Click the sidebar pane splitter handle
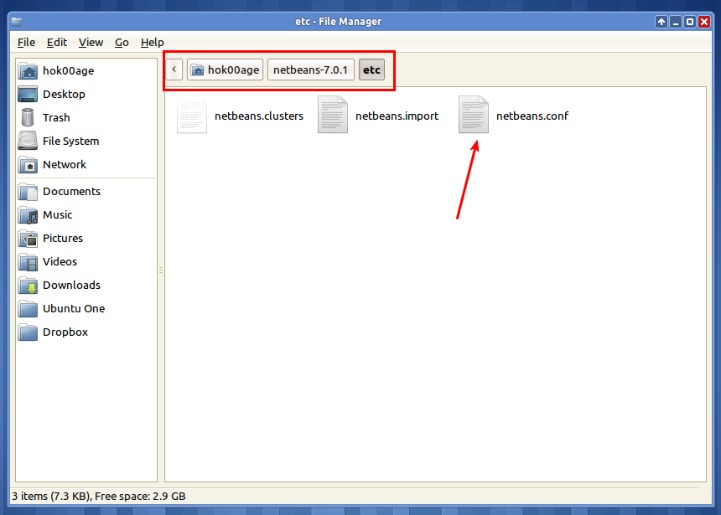This screenshot has height=515, width=721. [161, 270]
